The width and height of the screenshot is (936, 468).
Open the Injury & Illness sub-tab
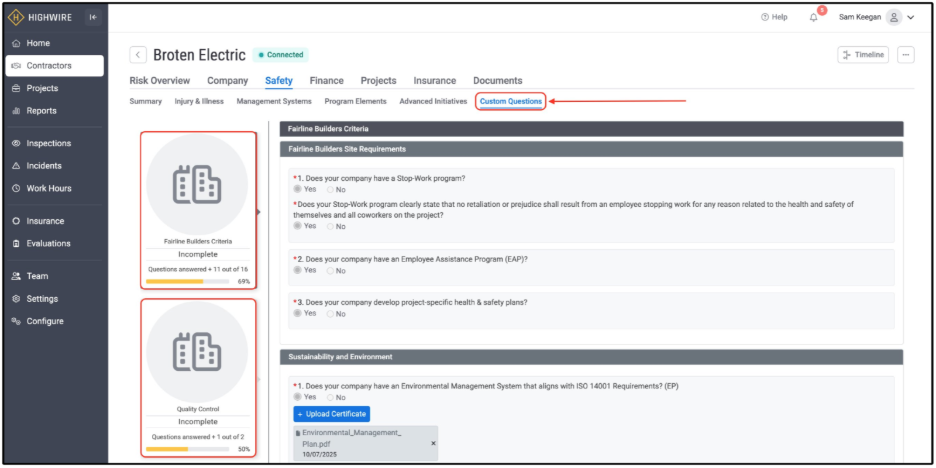point(199,101)
